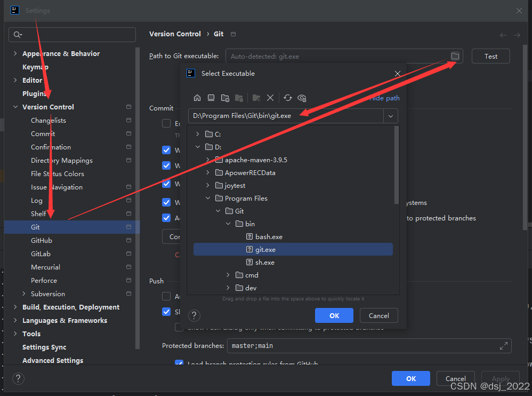
Task: Click the project-level icon beside GitHub row
Action: pyautogui.click(x=128, y=240)
